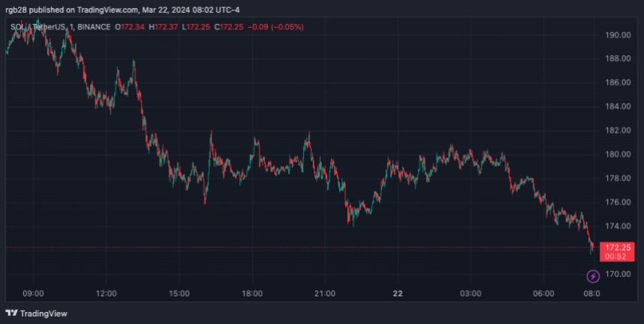Click the BINANCE exchange label

click(x=91, y=27)
